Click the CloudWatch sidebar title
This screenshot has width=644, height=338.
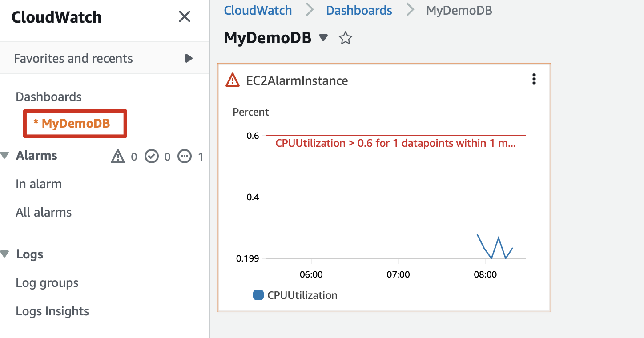[56, 17]
